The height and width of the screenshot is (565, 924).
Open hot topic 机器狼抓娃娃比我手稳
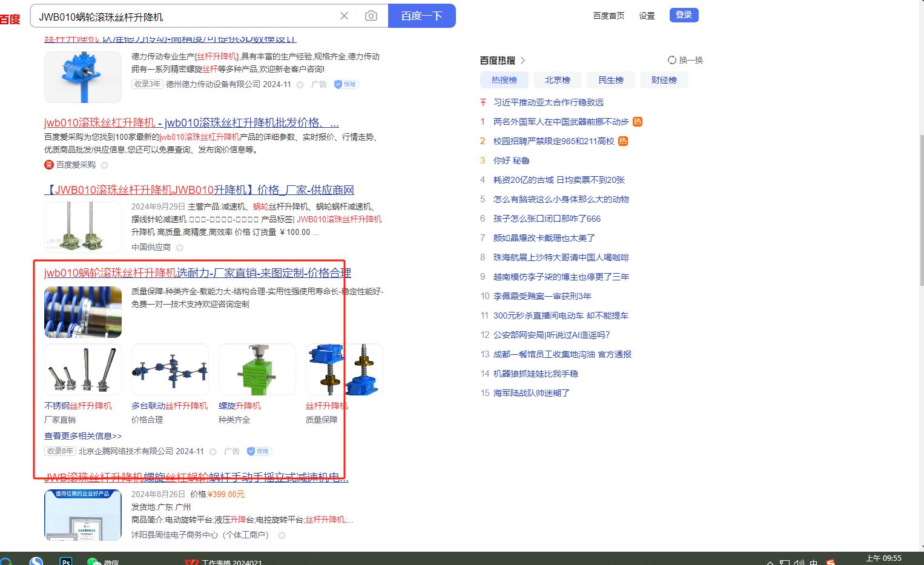click(x=536, y=374)
